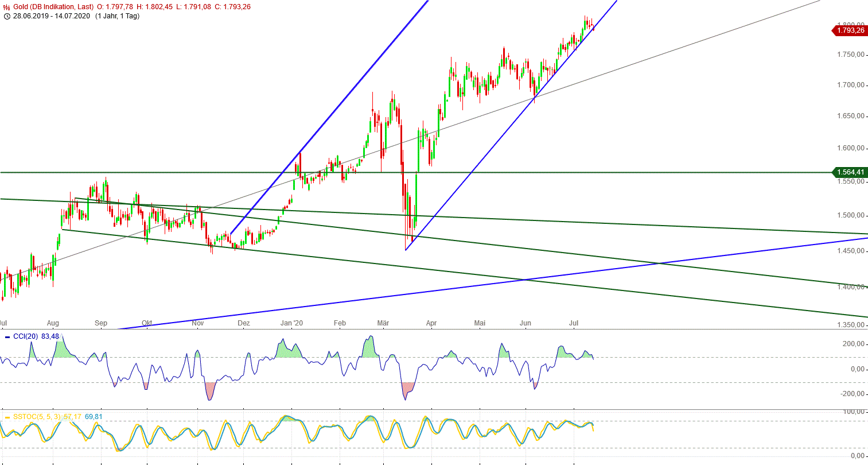Viewport: 868px width, 465px height.
Task: Click the "1.500,00" price axis label
Action: [851, 215]
